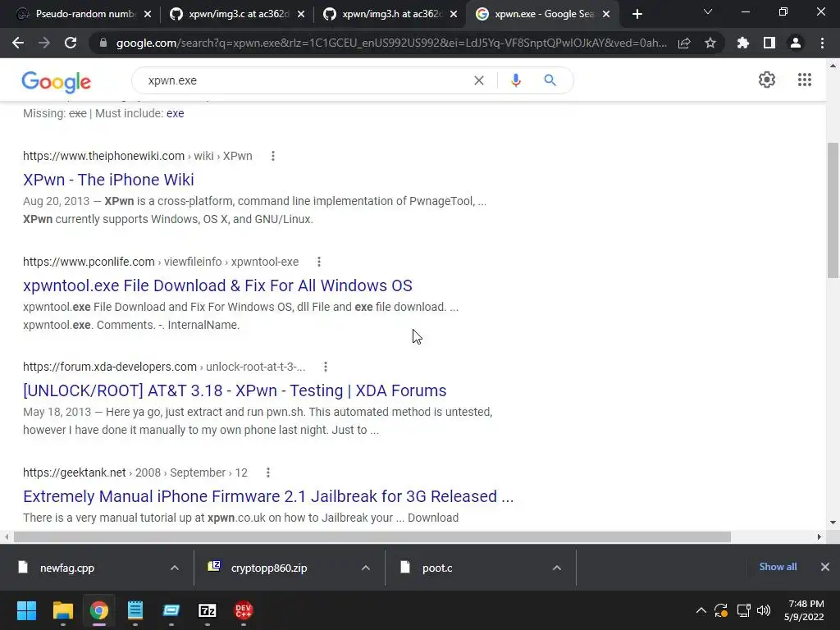
Task: Click the vertical scrollbar thumb
Action: coord(833,210)
